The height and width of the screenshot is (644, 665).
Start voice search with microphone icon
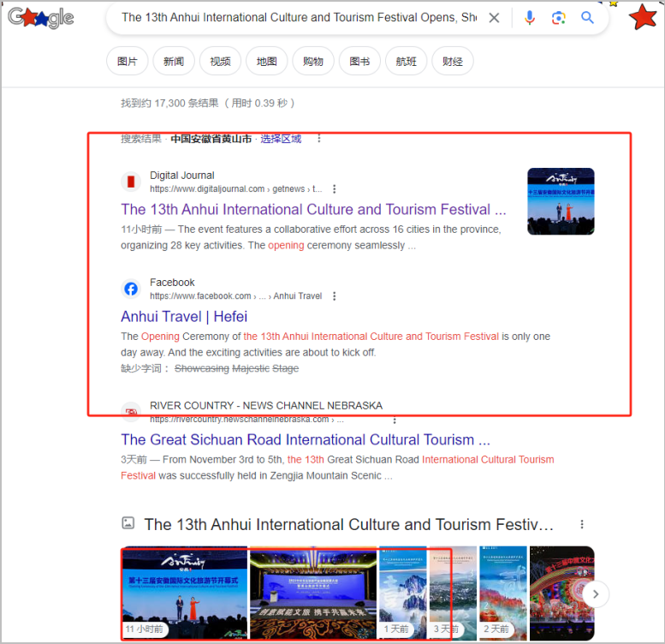point(530,18)
